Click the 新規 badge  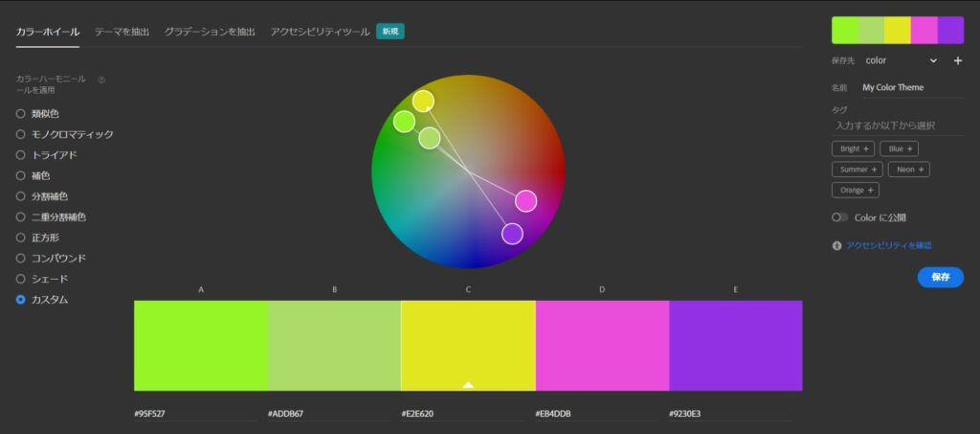click(x=390, y=32)
